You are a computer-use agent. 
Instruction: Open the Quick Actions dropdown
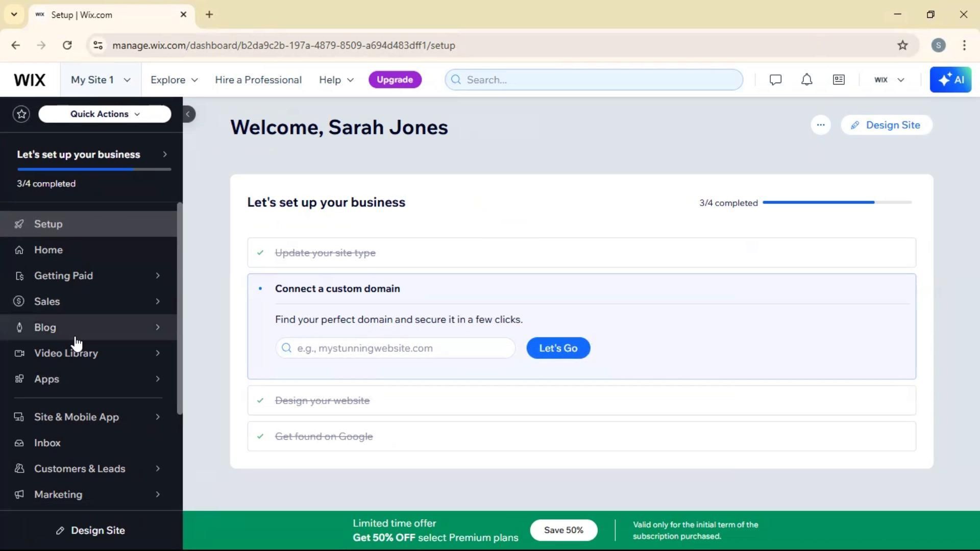(105, 114)
